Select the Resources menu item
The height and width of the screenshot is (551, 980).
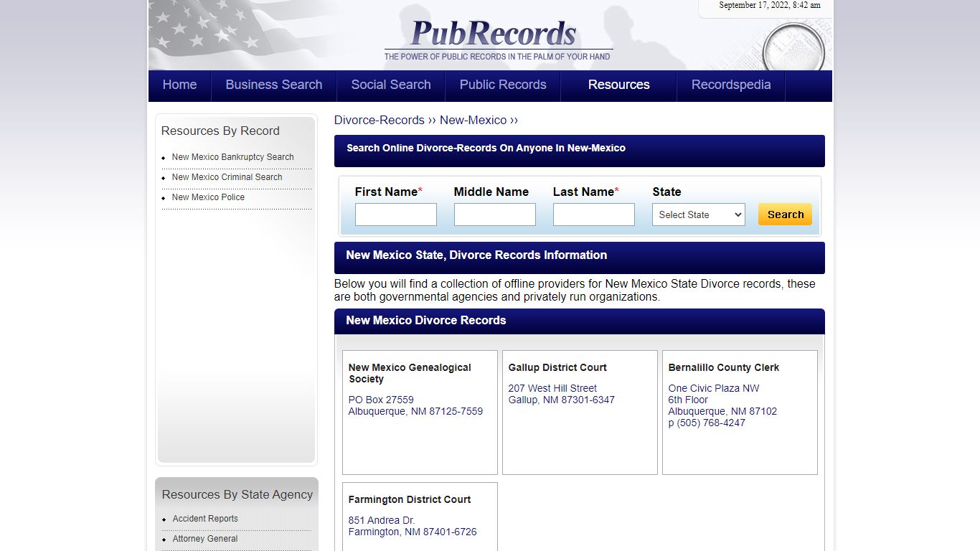[619, 85]
